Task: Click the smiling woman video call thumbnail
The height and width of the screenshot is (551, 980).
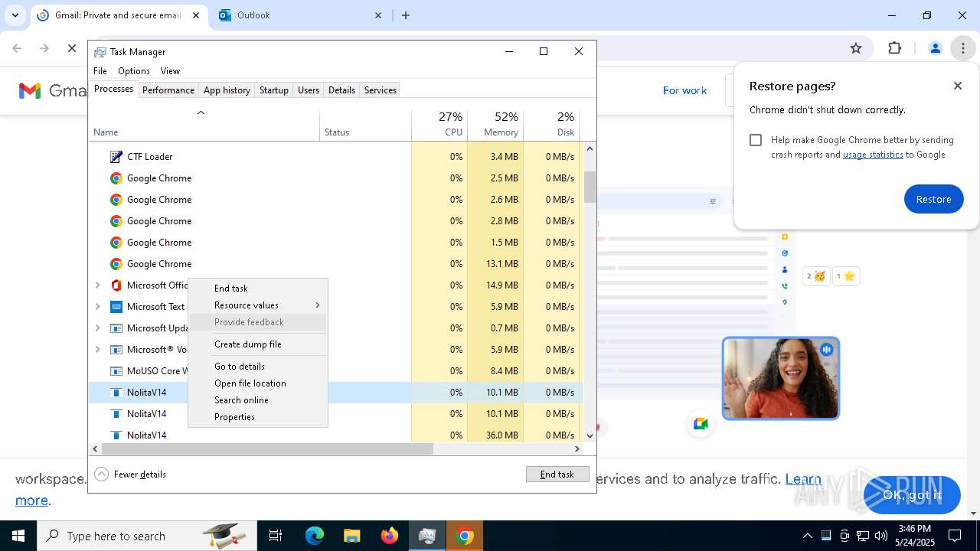Action: 781,379
